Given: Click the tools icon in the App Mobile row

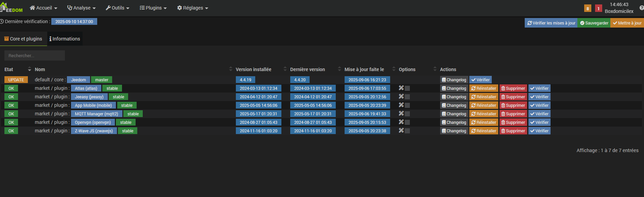Looking at the screenshot, I should pyautogui.click(x=401, y=105).
